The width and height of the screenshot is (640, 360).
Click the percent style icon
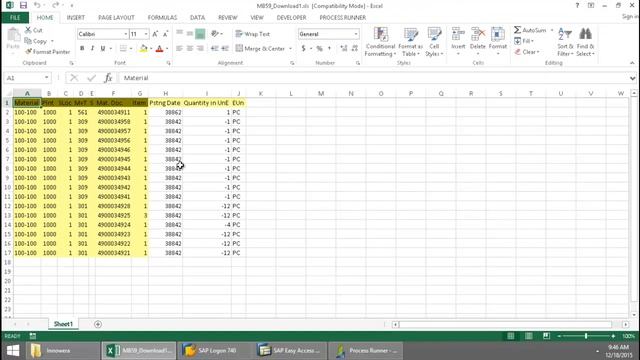coord(320,49)
